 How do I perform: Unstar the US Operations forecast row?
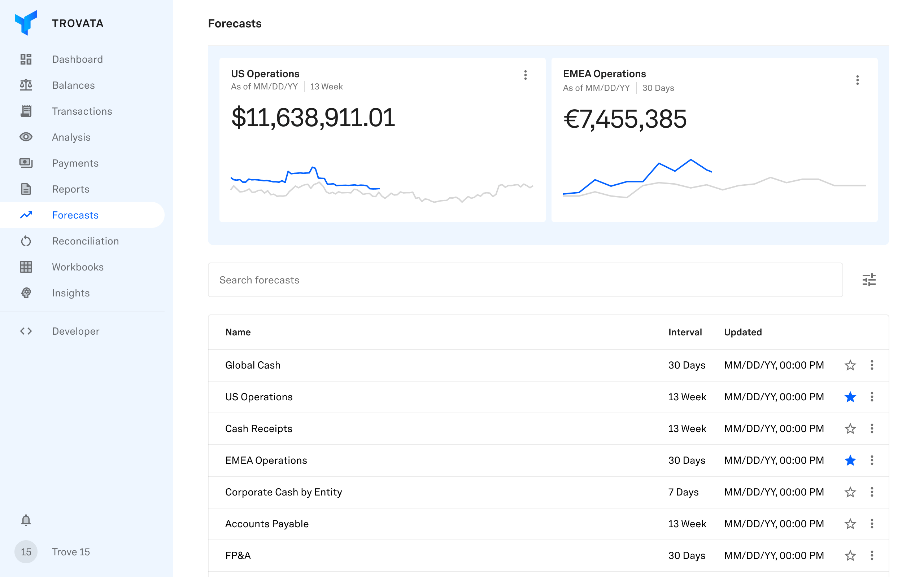pyautogui.click(x=850, y=397)
